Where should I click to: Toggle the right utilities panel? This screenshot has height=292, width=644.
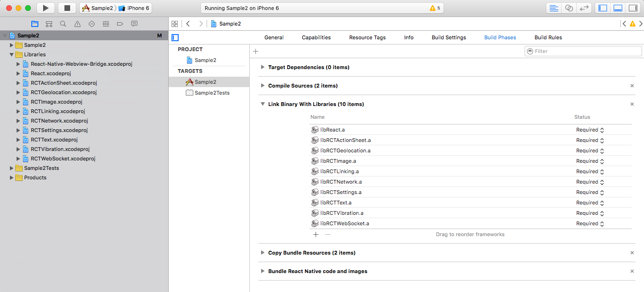tap(632, 8)
